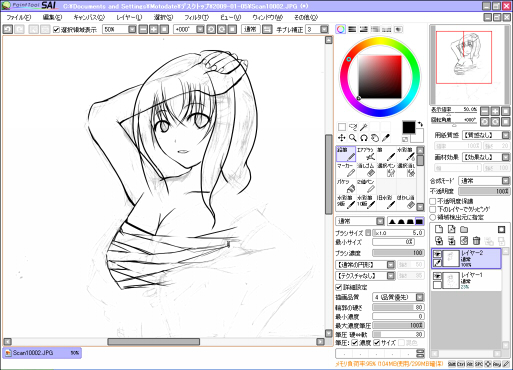Select the Eyedropper color picker tool
Image resolution: width=513 pixels, height=370 pixels.
tap(386, 138)
